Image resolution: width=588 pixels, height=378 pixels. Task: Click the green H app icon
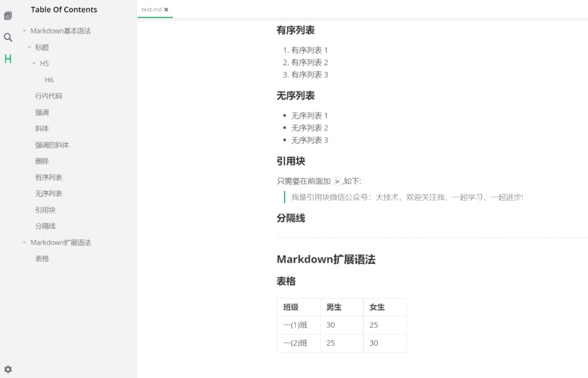pos(8,59)
